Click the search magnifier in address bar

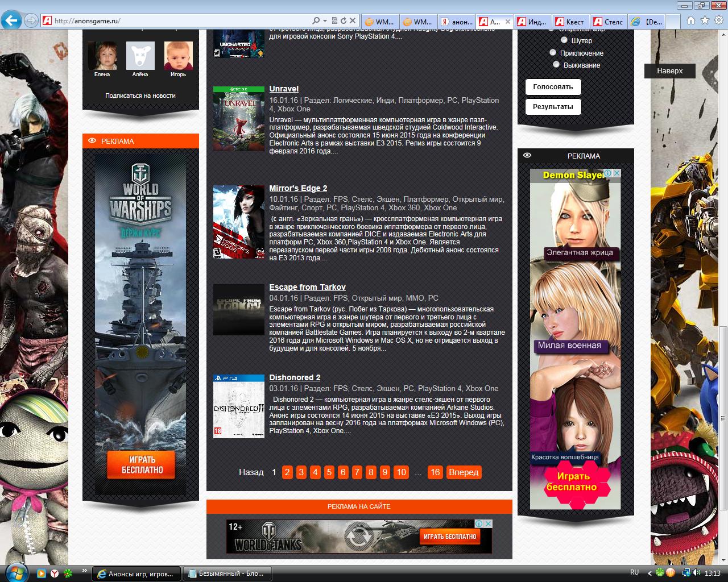click(x=316, y=21)
